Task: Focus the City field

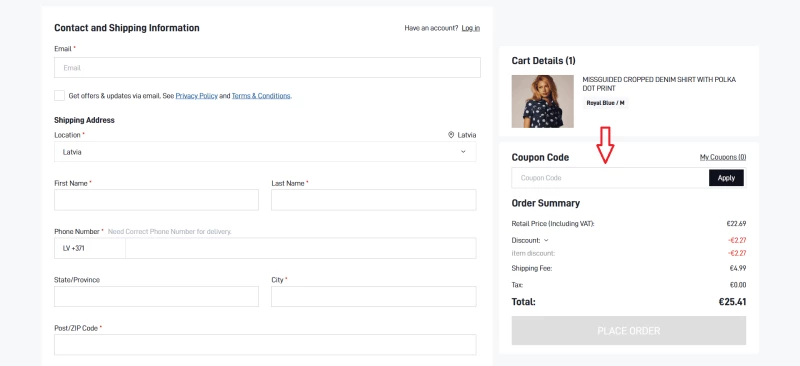Action: [373, 297]
